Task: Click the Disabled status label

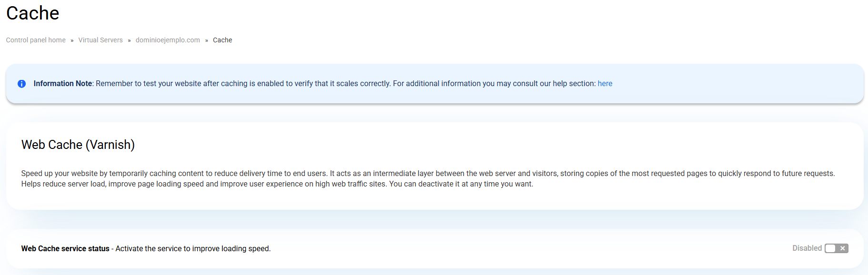Action: point(807,248)
